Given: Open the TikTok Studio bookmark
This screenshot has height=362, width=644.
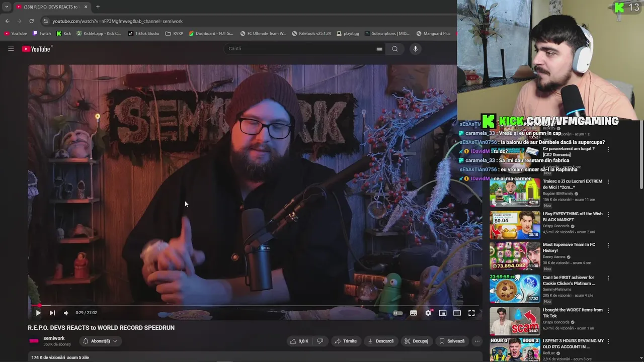Looking at the screenshot, I should (x=144, y=34).
